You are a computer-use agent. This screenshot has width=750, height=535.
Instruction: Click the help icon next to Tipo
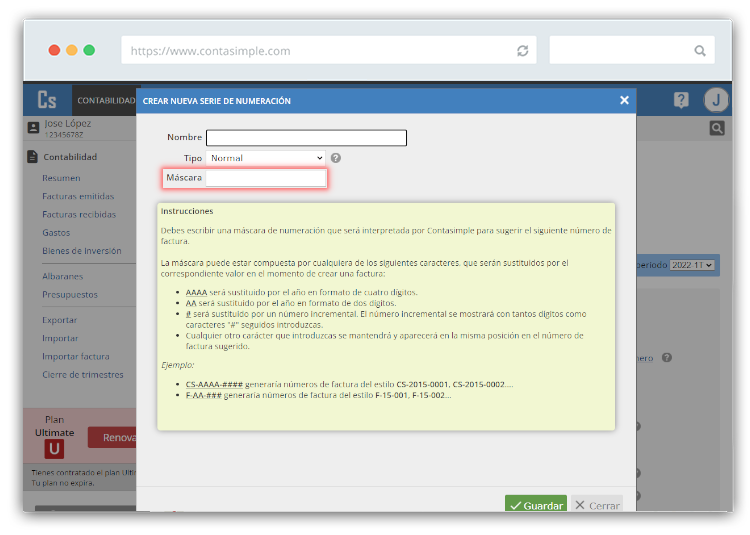[336, 158]
